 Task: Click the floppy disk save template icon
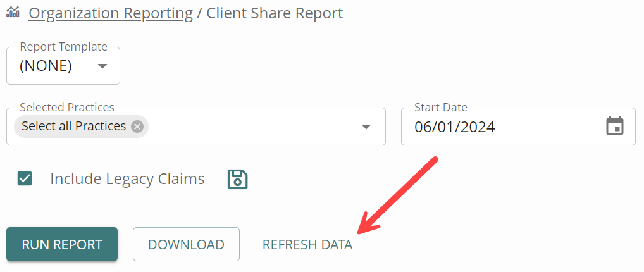[237, 179]
